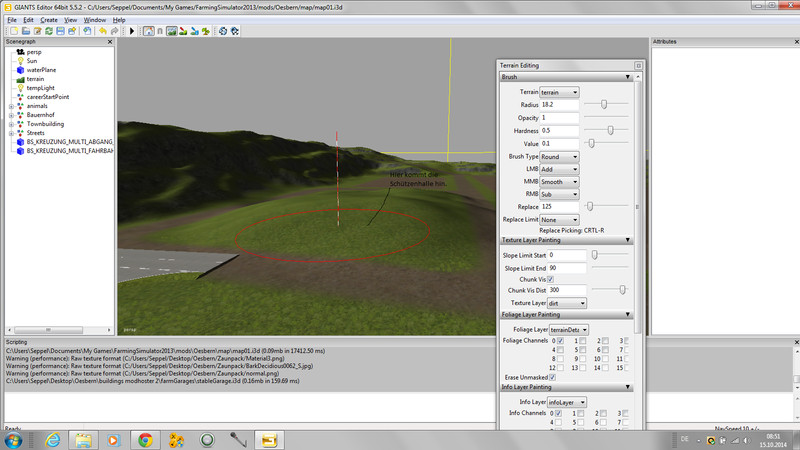Open the Texture Layer dirt dropdown
The height and width of the screenshot is (450, 800).
(x=567, y=302)
